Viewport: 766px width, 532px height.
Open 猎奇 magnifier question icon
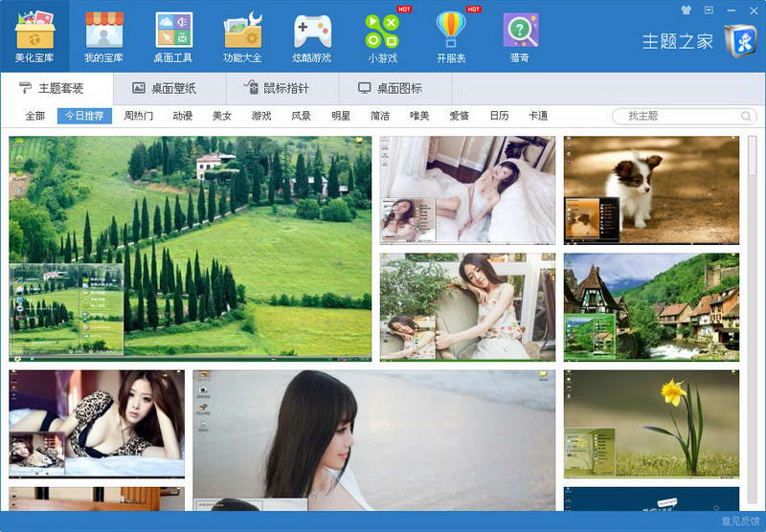[x=520, y=31]
